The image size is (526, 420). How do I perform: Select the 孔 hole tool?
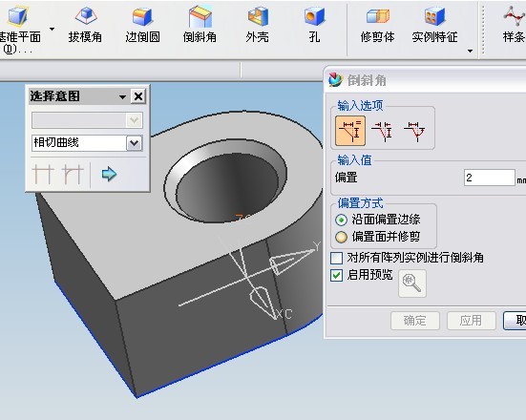tap(314, 26)
